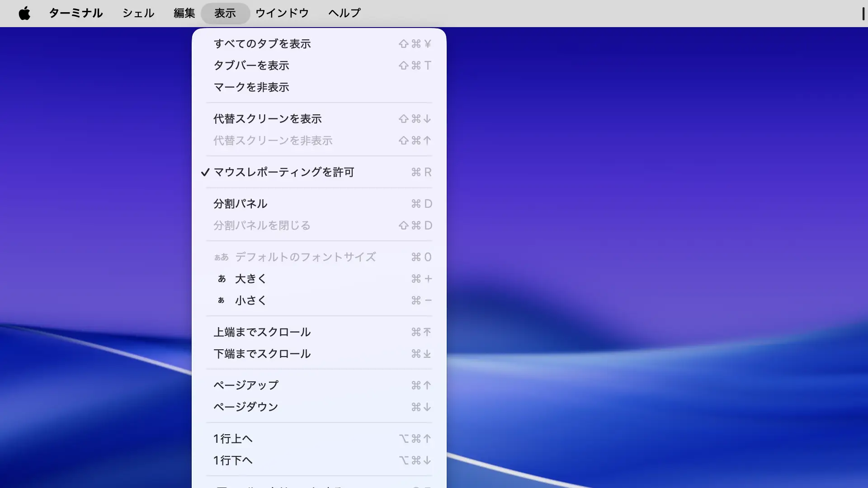Click 1行下へ to scroll one line down
Image resolution: width=868 pixels, height=488 pixels.
pyautogui.click(x=233, y=460)
